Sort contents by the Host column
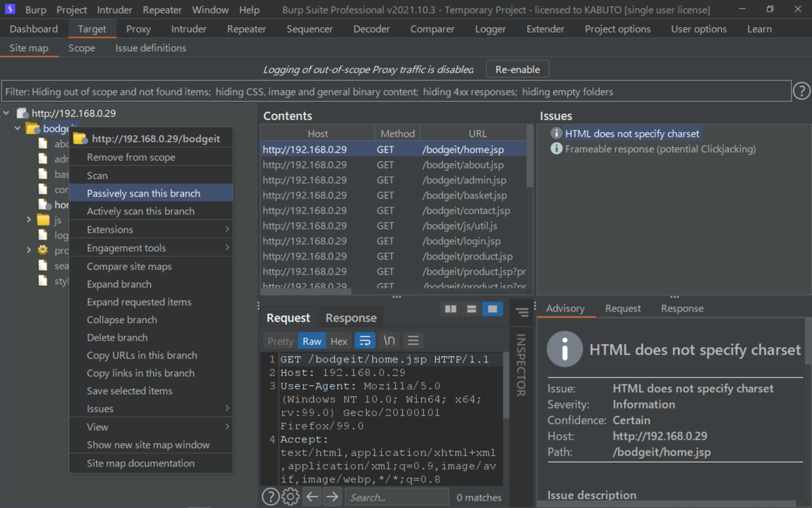812x508 pixels. tap(318, 133)
